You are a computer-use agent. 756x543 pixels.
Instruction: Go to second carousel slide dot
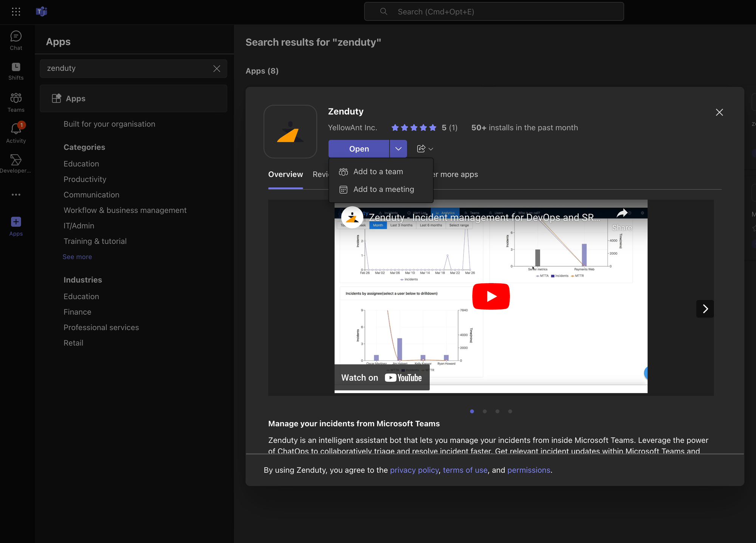(485, 411)
